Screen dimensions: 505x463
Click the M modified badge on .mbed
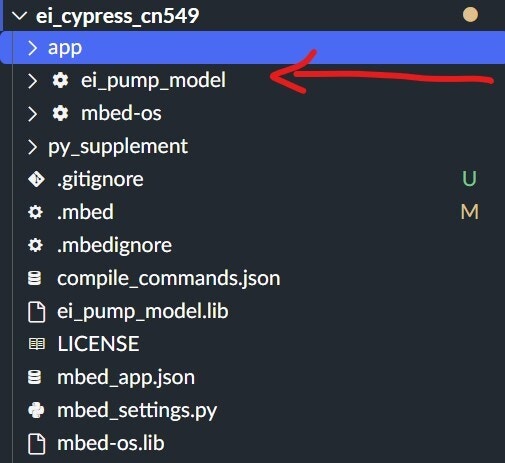470,212
